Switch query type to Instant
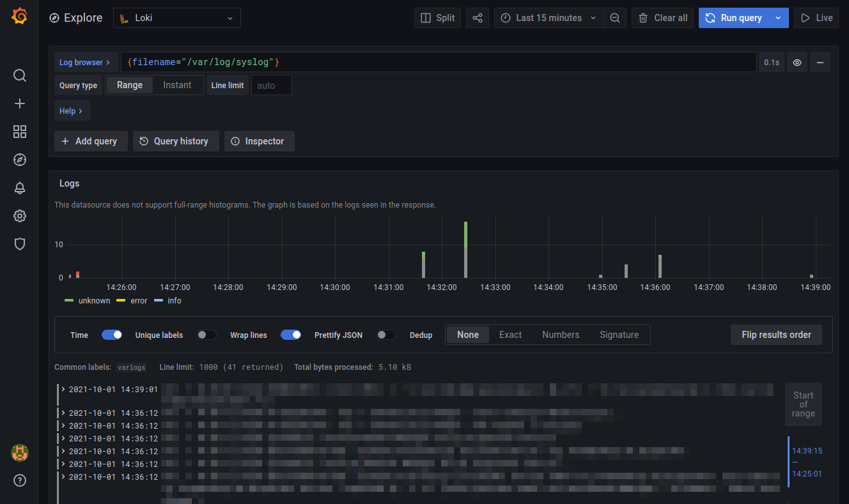Screen dimensions: 849x504 tap(177, 85)
